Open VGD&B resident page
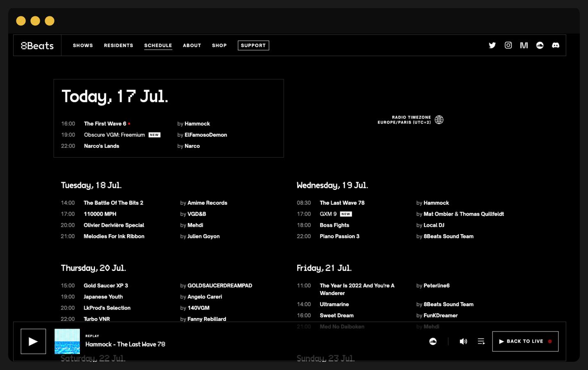 pos(197,214)
